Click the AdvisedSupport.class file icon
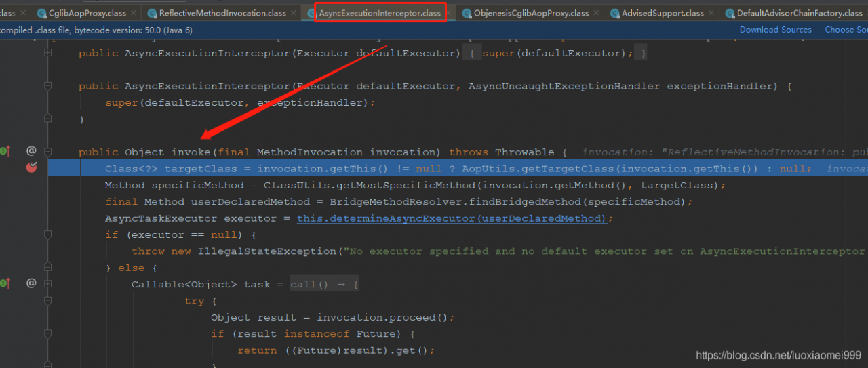 click(615, 13)
